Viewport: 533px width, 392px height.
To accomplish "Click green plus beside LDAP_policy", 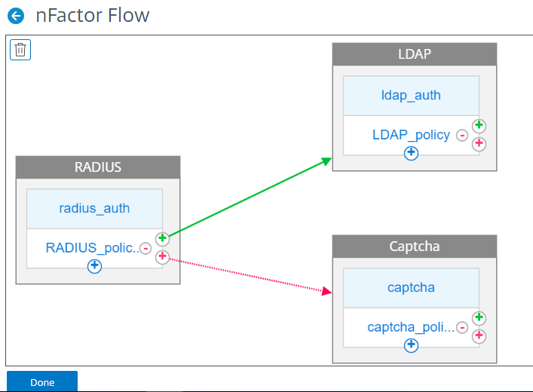I will 479,125.
